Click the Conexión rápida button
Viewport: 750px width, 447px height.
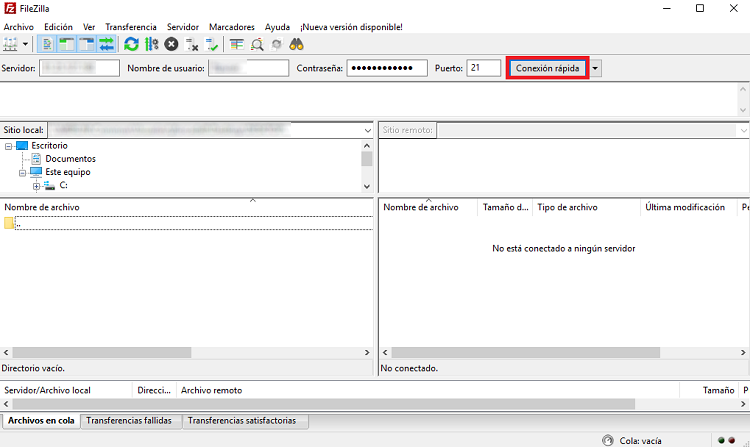(x=547, y=68)
